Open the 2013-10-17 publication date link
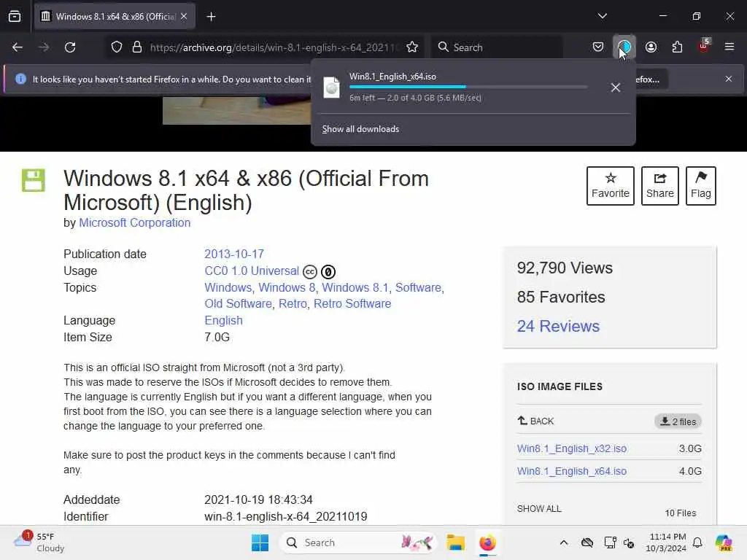747x560 pixels. [234, 254]
